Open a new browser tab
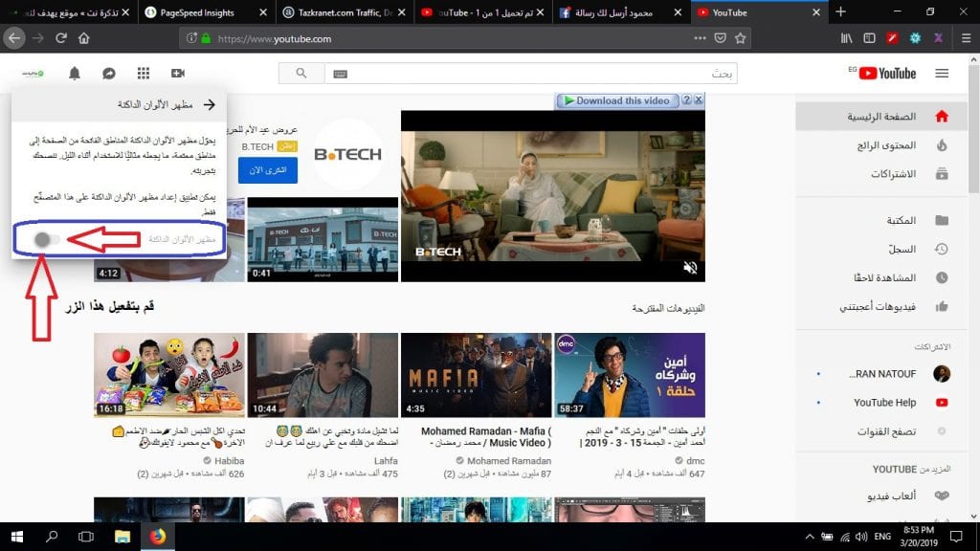The height and width of the screenshot is (551, 980). tap(840, 11)
